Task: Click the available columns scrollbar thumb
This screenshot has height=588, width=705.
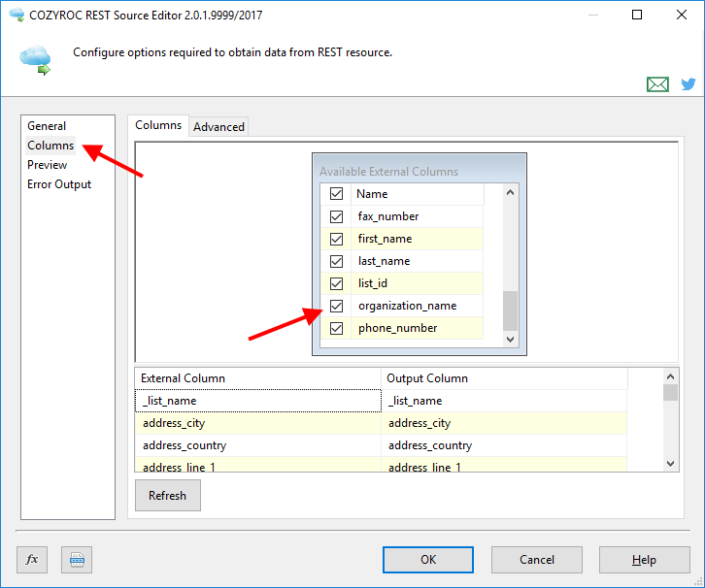Action: [511, 310]
